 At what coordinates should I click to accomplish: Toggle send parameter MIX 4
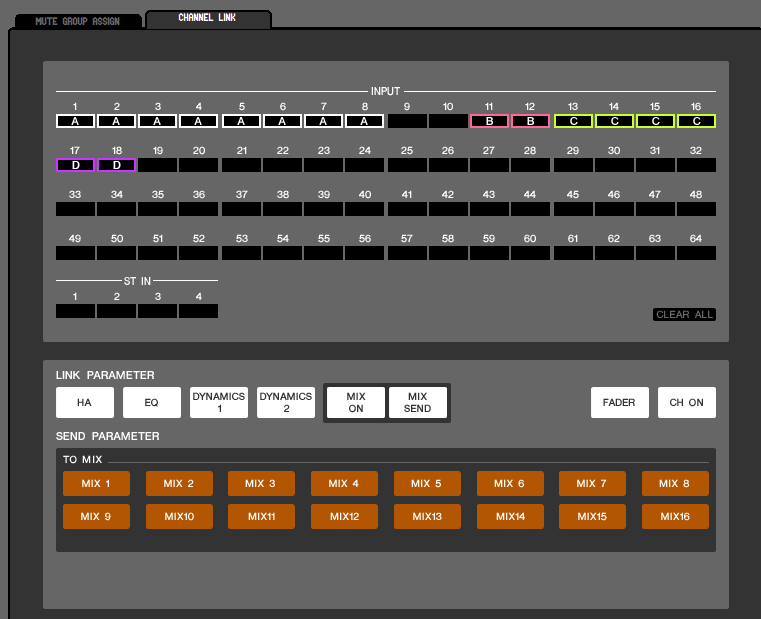coord(344,484)
